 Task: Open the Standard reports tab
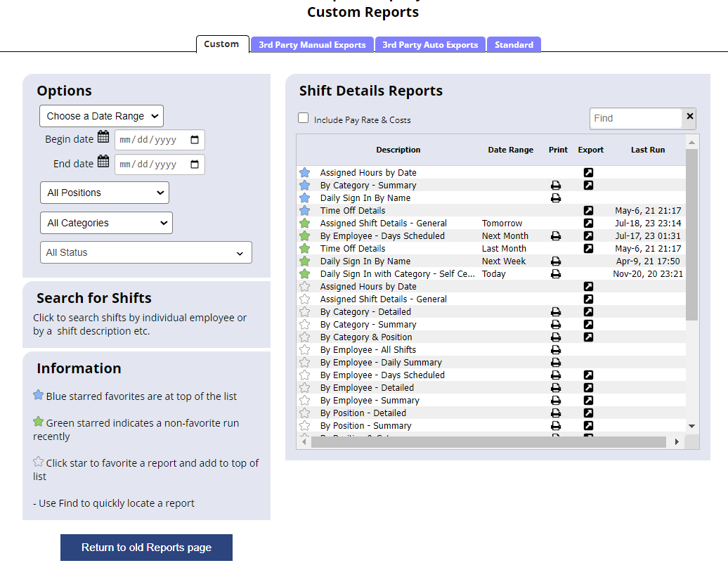pyautogui.click(x=514, y=45)
